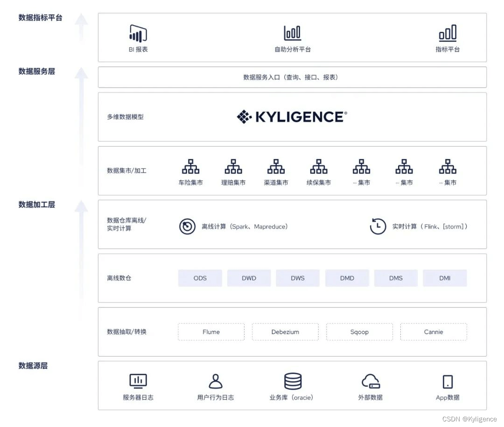Click the Flume dashed box
Image resolution: width=504 pixels, height=427 pixels.
tap(211, 332)
